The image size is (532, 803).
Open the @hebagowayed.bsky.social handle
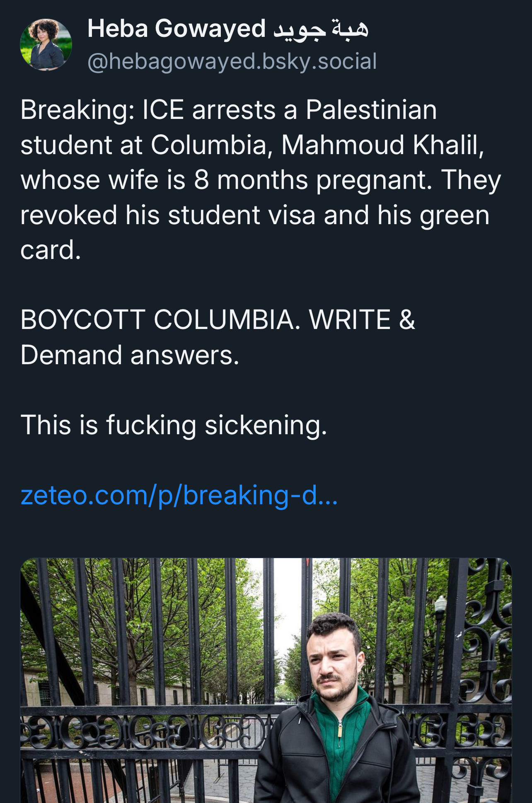pyautogui.click(x=232, y=61)
